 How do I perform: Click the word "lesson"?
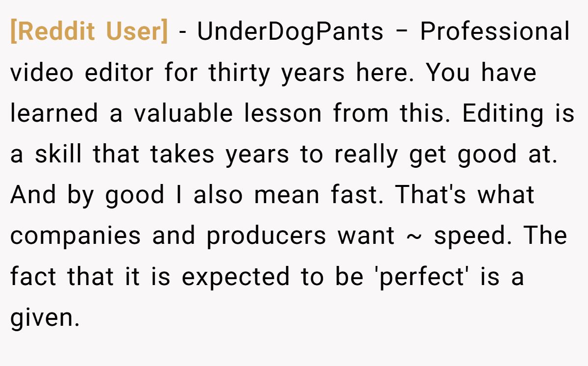(x=283, y=114)
